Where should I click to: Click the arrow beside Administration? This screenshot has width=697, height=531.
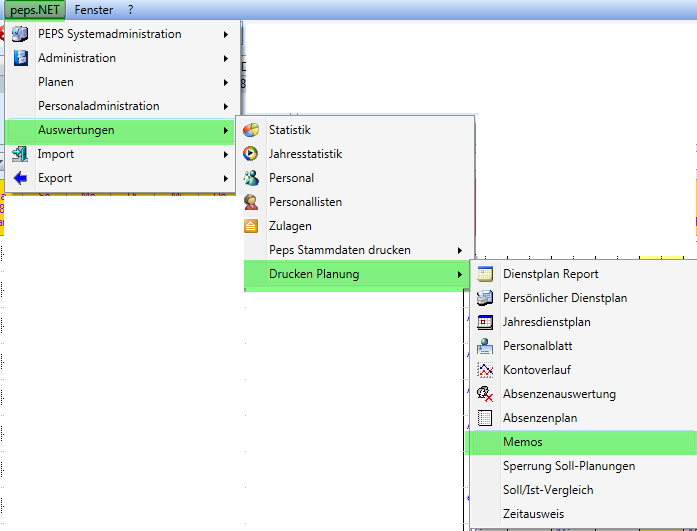click(x=226, y=58)
